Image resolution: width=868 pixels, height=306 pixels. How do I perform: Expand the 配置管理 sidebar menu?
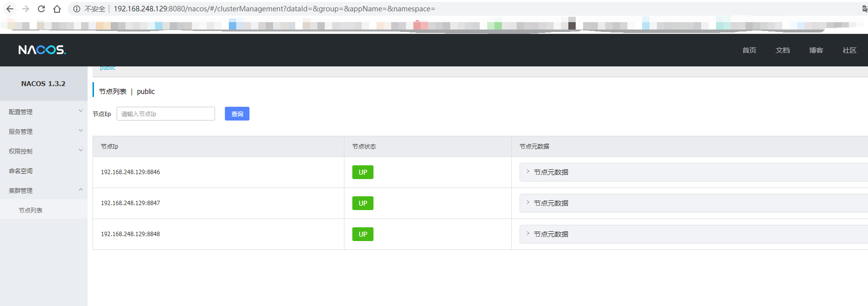pos(44,112)
